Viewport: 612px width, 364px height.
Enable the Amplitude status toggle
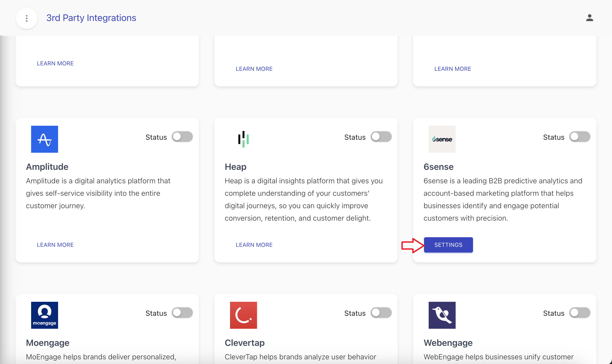[182, 137]
